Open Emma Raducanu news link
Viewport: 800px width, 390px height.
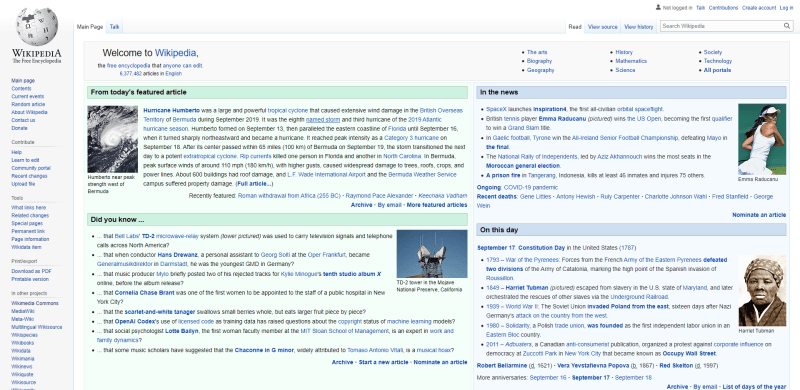tap(562, 118)
